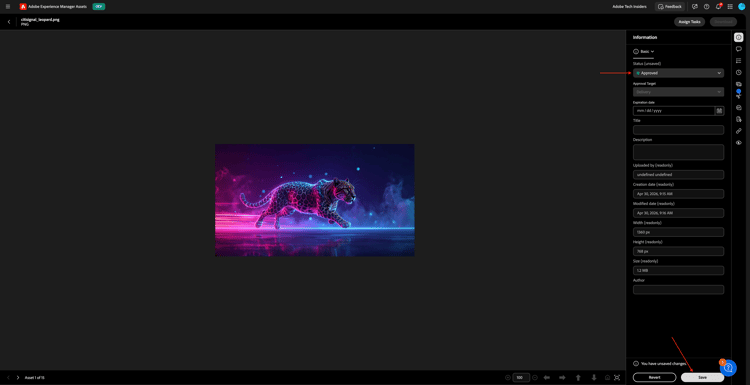Click the Revert button

(x=654, y=377)
